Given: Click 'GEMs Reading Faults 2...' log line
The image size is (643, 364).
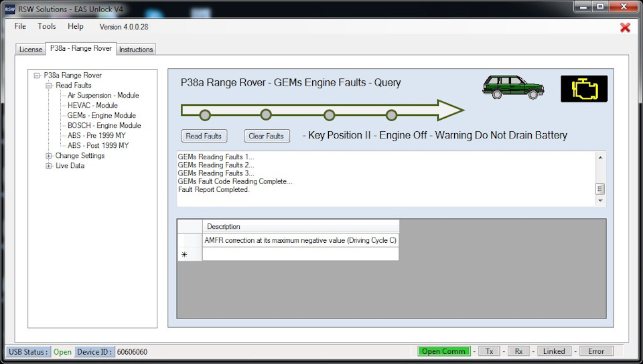Looking at the screenshot, I should click(x=216, y=165).
